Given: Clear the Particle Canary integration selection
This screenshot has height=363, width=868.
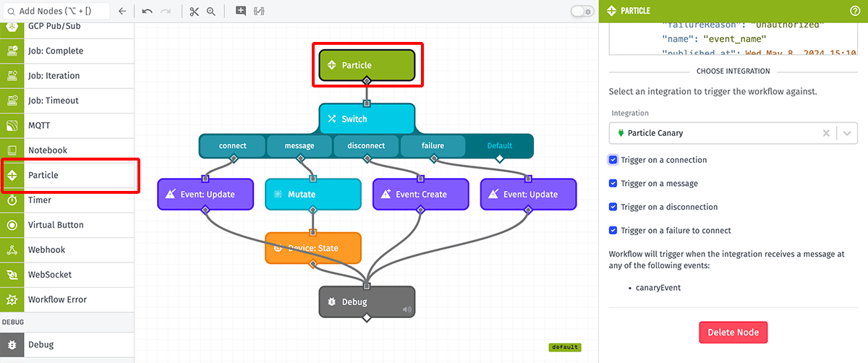Looking at the screenshot, I should pos(826,133).
